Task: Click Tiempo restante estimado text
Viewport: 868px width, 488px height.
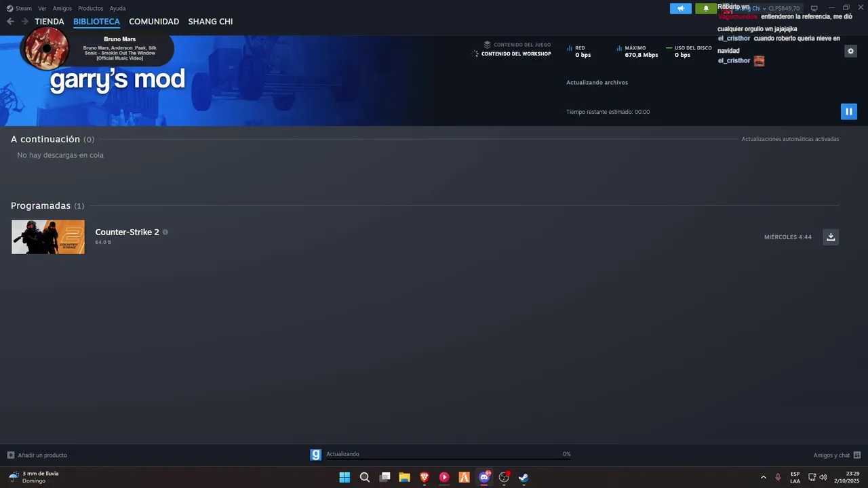Action: (608, 112)
